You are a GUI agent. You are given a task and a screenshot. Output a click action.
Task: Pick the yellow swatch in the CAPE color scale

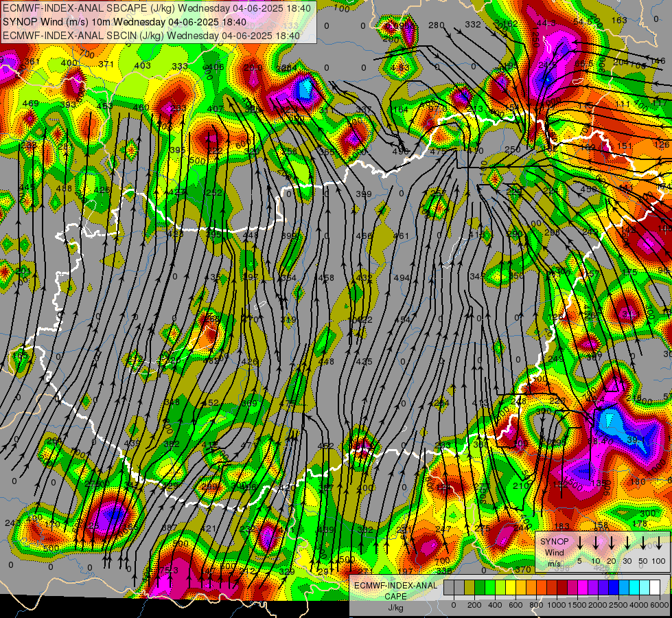tap(511, 587)
